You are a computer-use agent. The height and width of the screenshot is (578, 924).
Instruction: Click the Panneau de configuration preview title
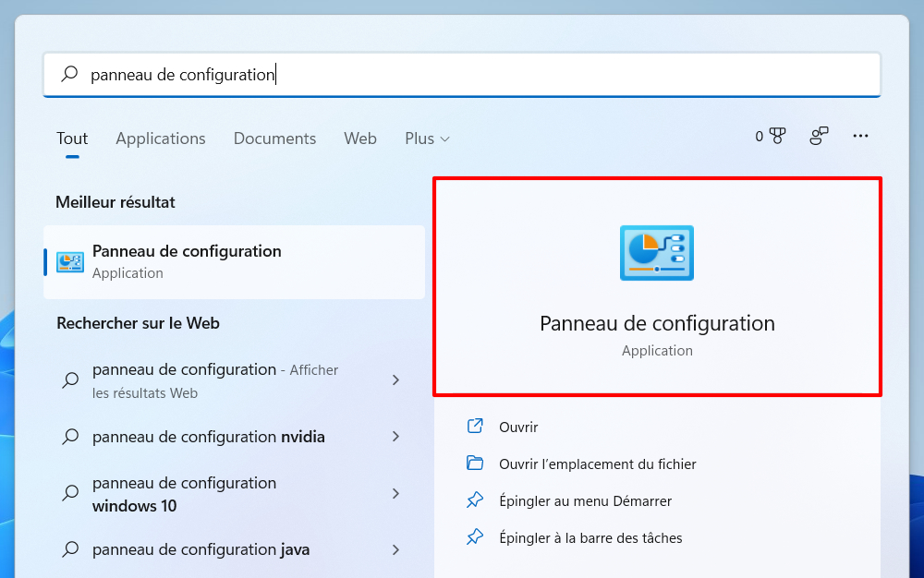(x=657, y=323)
